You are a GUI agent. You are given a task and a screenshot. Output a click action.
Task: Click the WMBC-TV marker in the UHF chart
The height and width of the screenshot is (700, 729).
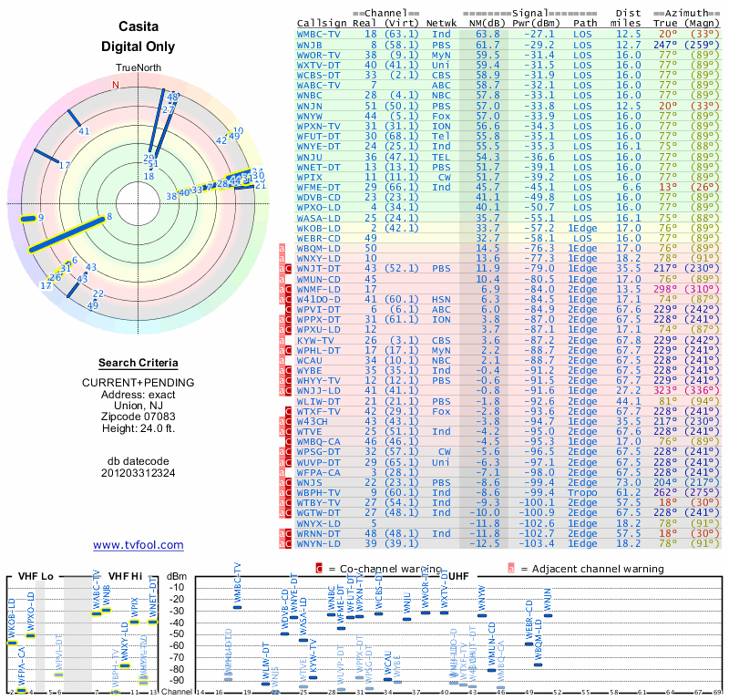[x=238, y=607]
